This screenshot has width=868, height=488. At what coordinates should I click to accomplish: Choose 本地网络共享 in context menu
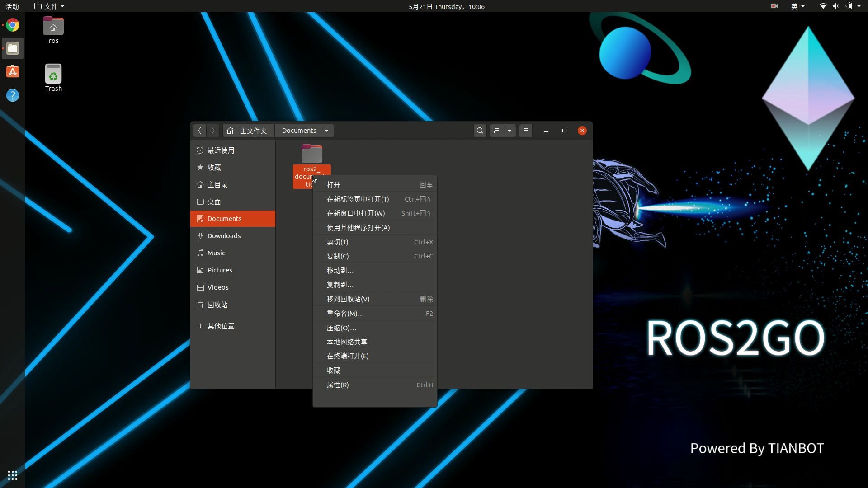pyautogui.click(x=375, y=342)
